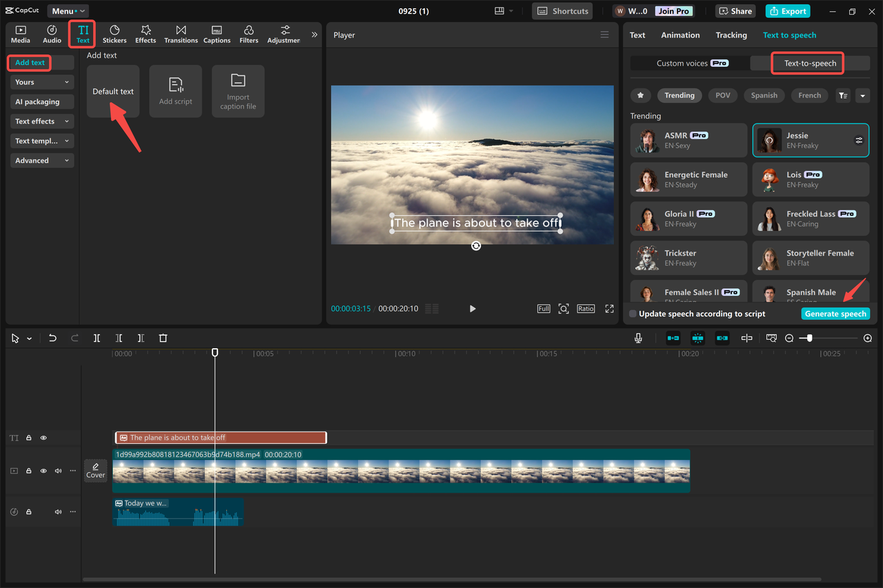Expand the Text templates section
Viewport: 883px width, 588px height.
(x=41, y=141)
